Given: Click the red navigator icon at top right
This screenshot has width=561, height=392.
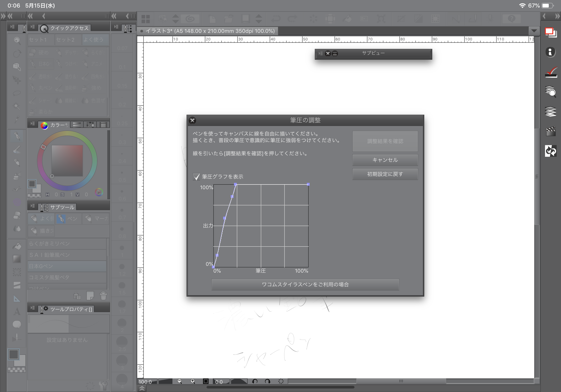Looking at the screenshot, I should 550,32.
